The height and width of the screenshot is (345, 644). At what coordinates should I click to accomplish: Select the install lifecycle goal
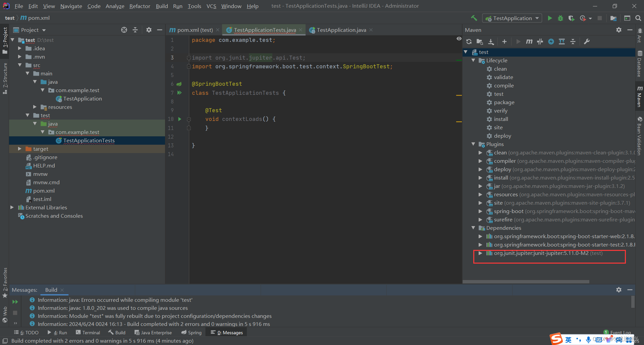[x=501, y=119]
